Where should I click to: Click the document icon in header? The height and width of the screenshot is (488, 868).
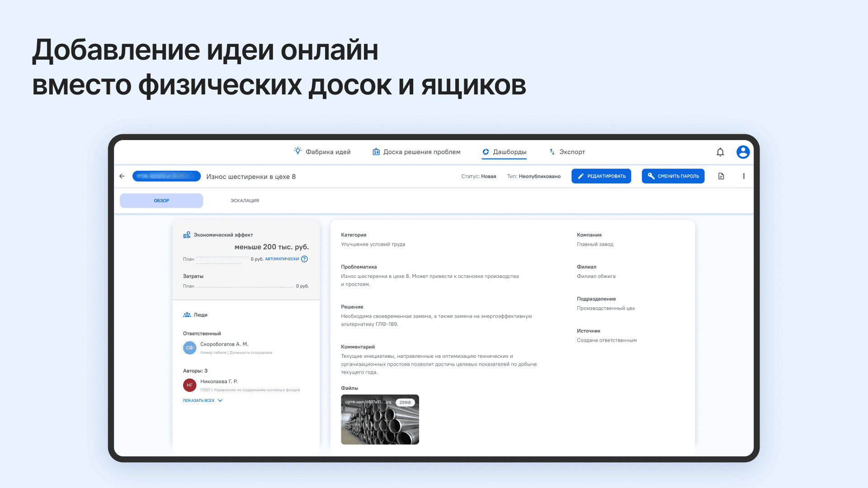tap(721, 176)
